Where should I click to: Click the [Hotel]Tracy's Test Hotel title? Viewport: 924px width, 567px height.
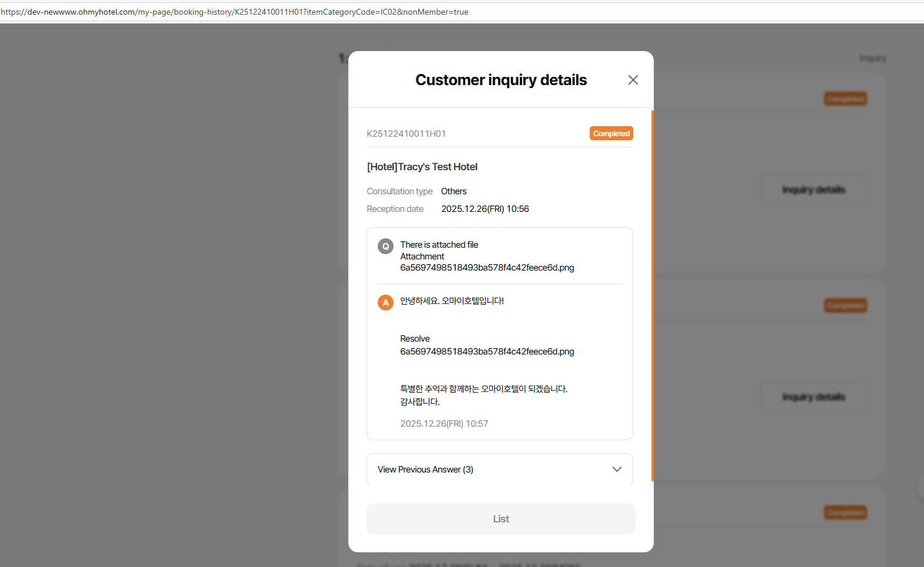click(x=422, y=167)
